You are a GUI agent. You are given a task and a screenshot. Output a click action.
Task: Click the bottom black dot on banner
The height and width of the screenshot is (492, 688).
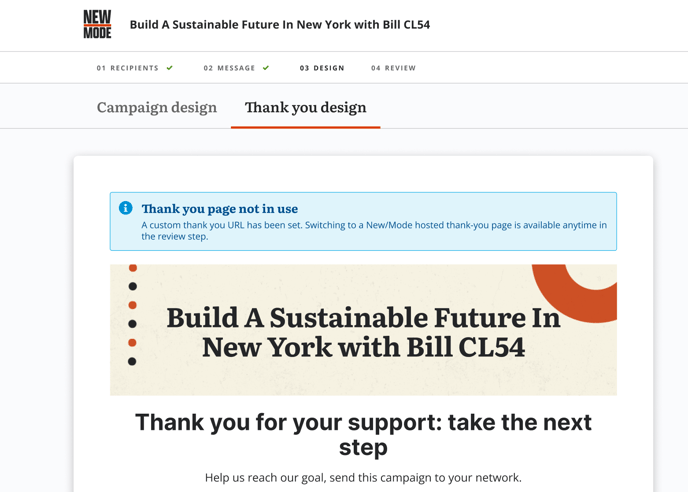pyautogui.click(x=132, y=361)
